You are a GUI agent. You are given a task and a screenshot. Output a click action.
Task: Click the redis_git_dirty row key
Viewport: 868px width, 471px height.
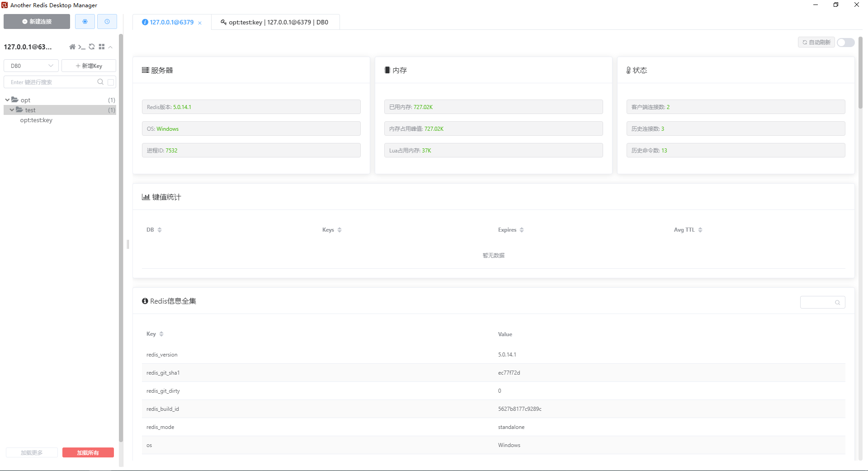point(163,391)
